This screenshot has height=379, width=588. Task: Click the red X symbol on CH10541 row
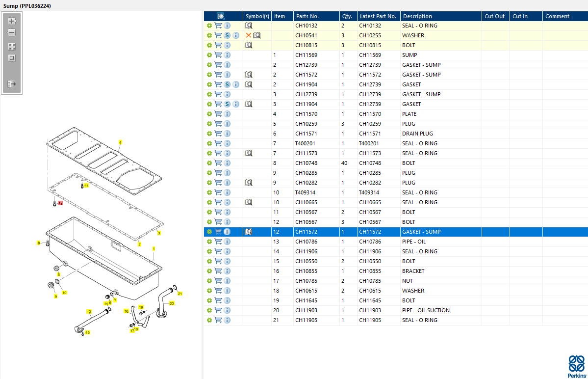click(249, 35)
